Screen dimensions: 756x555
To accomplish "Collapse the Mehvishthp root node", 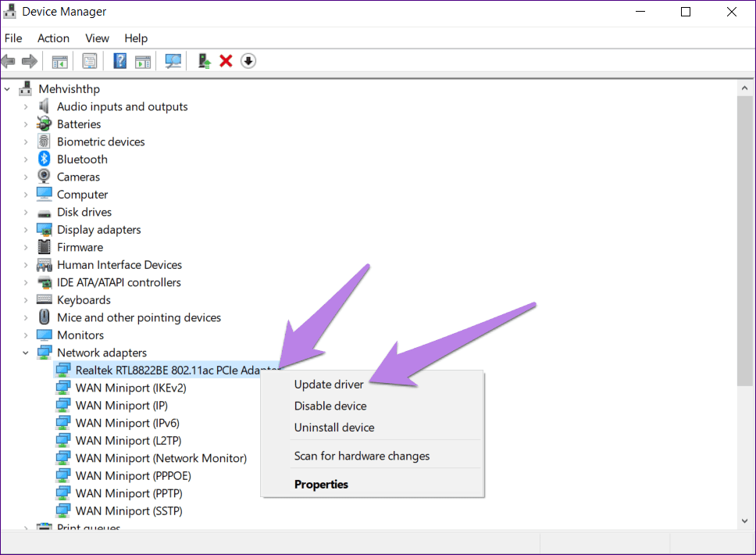I will (7, 89).
